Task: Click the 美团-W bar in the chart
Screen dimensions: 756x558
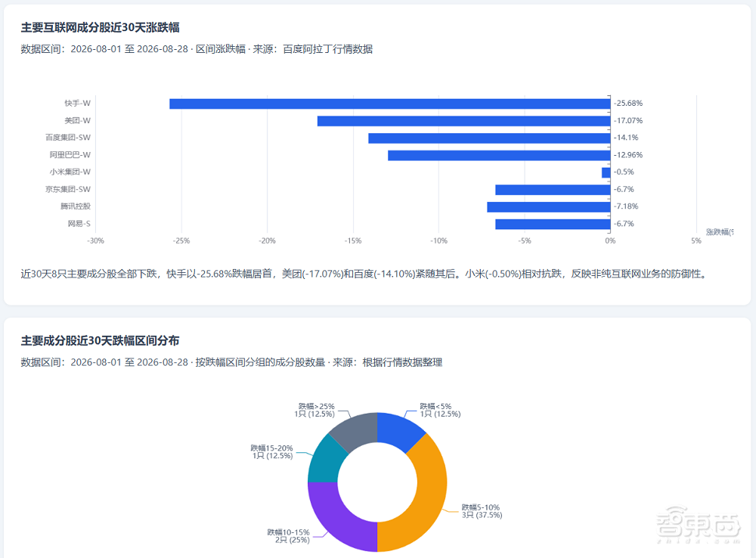Action: [x=464, y=121]
